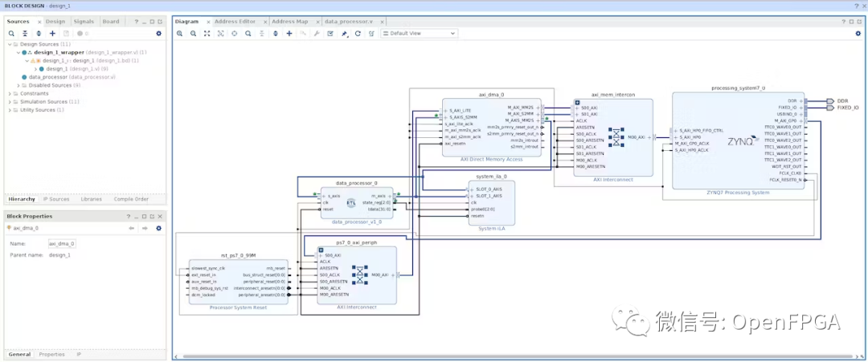The image size is (868, 362).
Task: Click the zoom in icon in Diagram toolbar
Action: (x=179, y=34)
